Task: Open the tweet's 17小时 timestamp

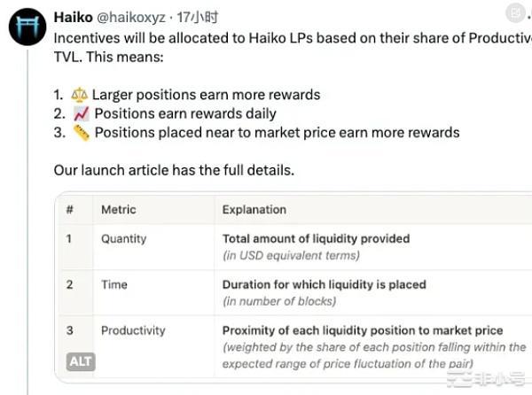Action: pyautogui.click(x=198, y=18)
